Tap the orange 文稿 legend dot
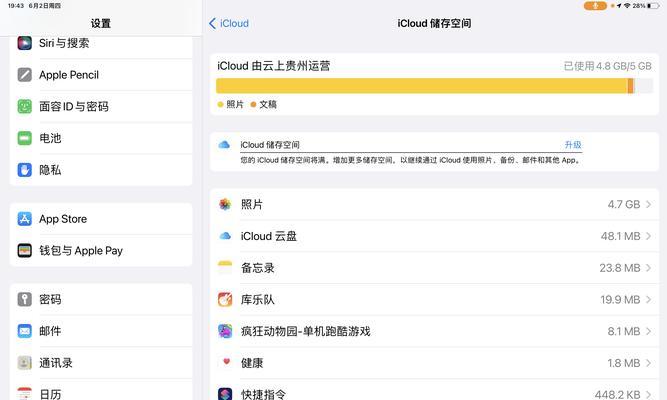The width and height of the screenshot is (667, 400). [x=253, y=104]
